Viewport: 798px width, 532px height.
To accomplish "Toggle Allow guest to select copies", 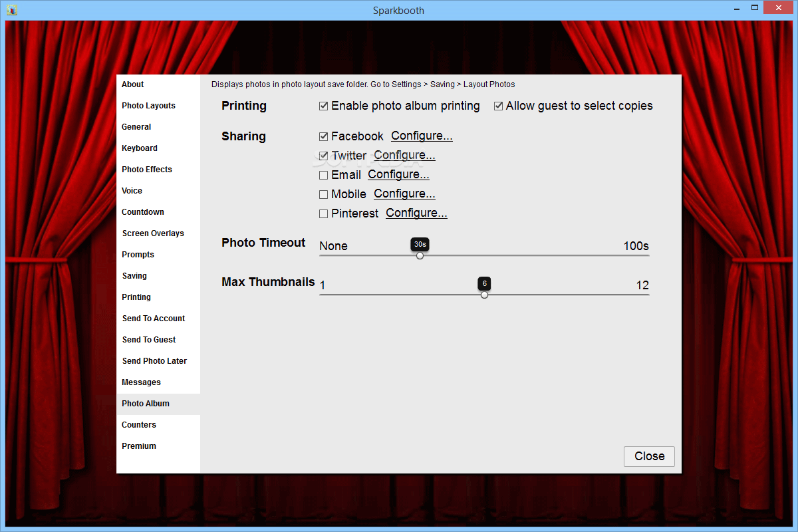I will (498, 106).
